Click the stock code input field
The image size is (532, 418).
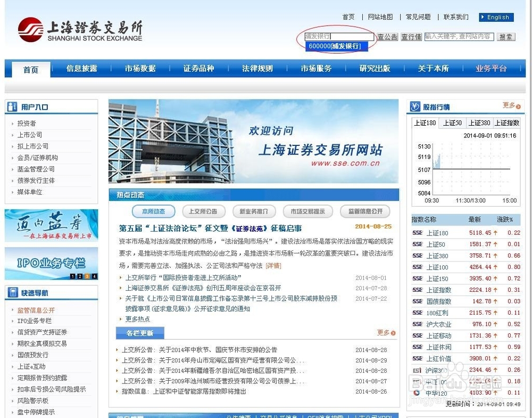339,37
